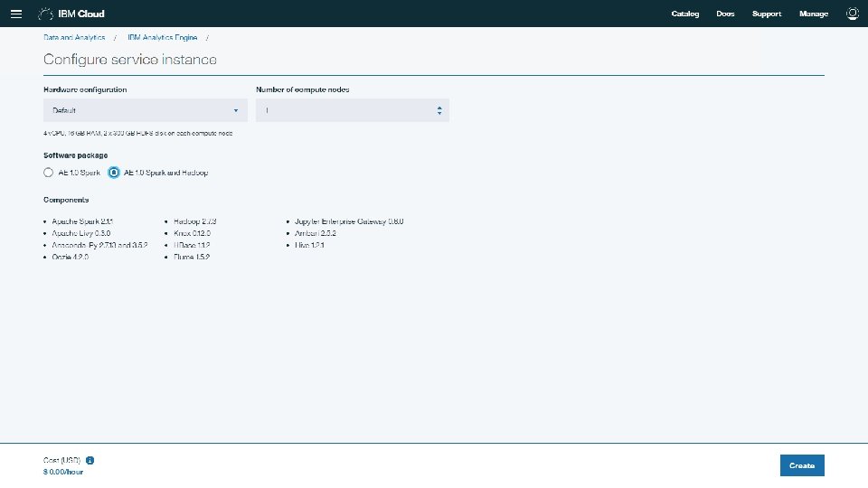Click the Apache Livy 0.3.0 component

point(80,233)
